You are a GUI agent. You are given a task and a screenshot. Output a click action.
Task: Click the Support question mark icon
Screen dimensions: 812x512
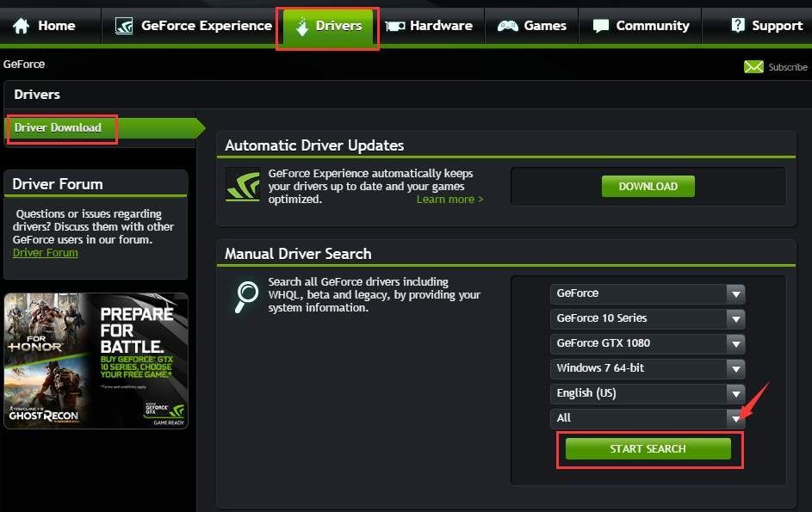click(737, 25)
